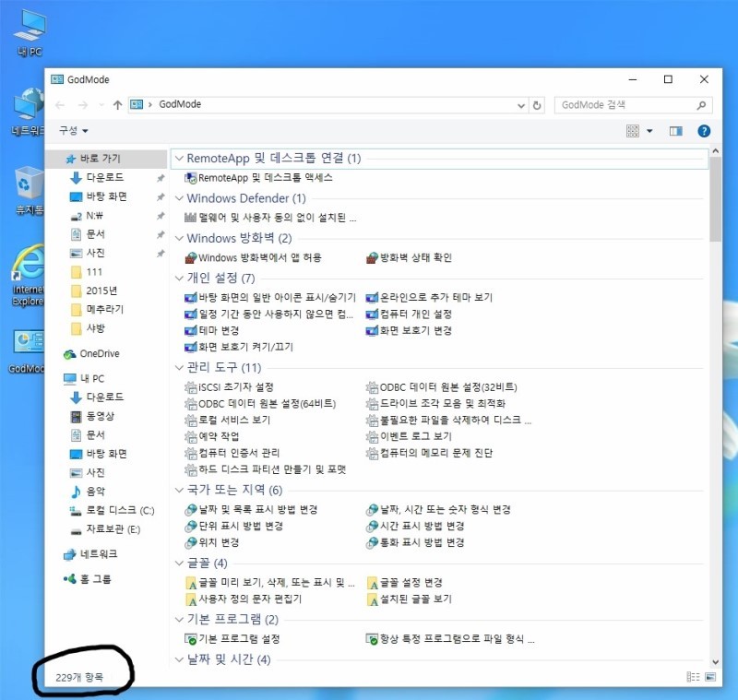
Task: Open the Recycle Bin desktop icon
Action: coord(30,191)
